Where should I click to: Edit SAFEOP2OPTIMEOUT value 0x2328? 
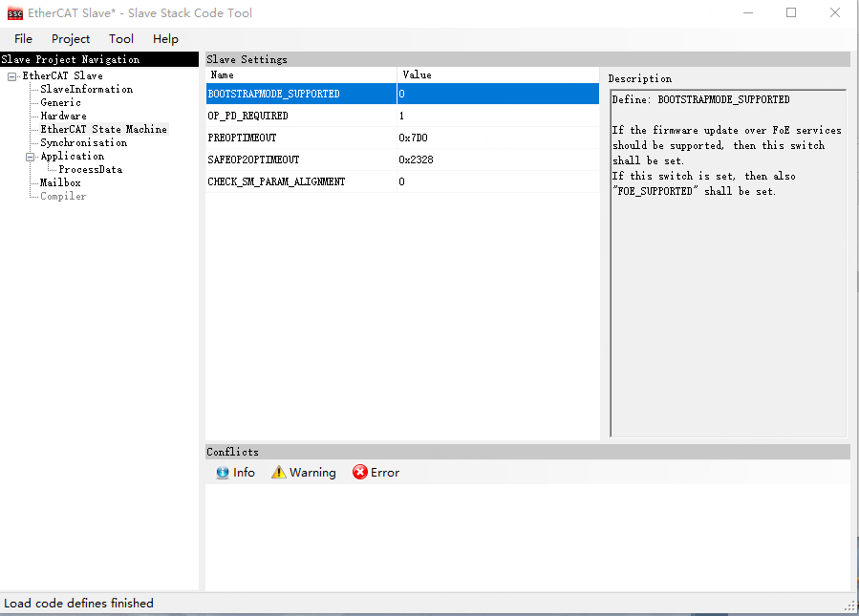498,159
